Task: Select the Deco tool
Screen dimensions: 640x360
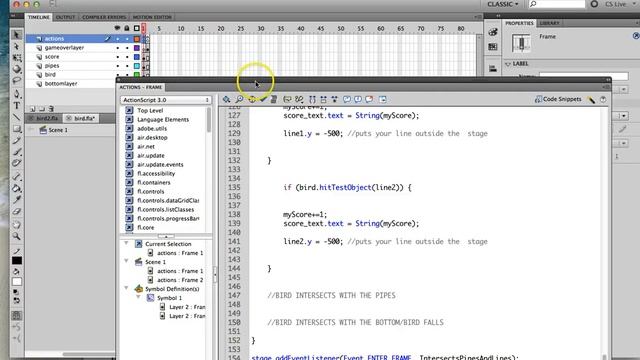Action: pos(17,163)
